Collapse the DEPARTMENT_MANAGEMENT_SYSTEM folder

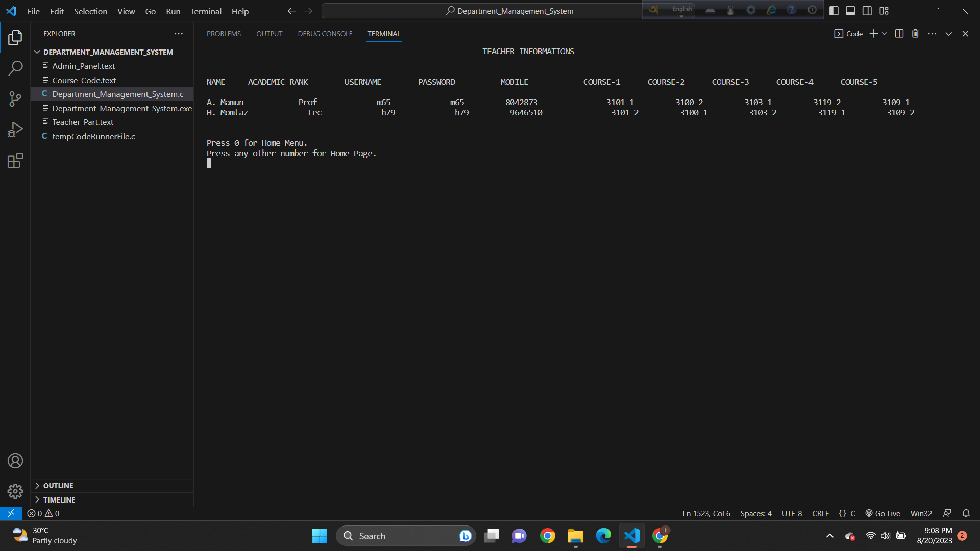point(37,52)
